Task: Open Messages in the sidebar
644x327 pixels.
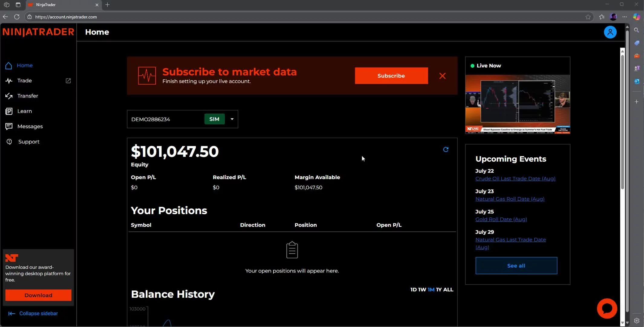Action: click(30, 126)
